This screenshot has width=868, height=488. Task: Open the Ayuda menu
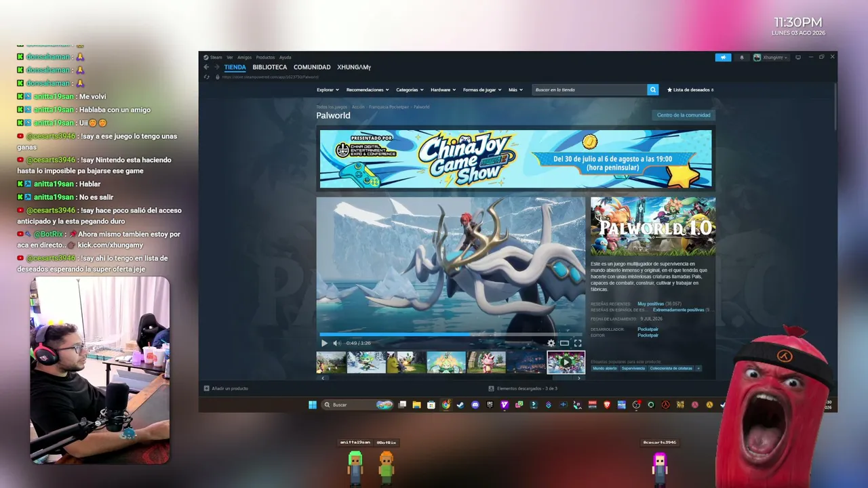(285, 58)
